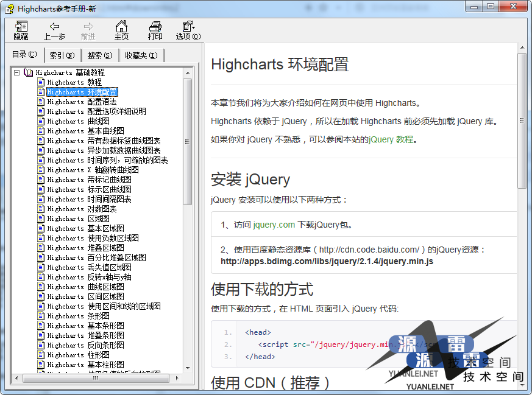Switch to the 收藏夹 (Favorites) tab
This screenshot has width=532, height=395.
(x=141, y=55)
